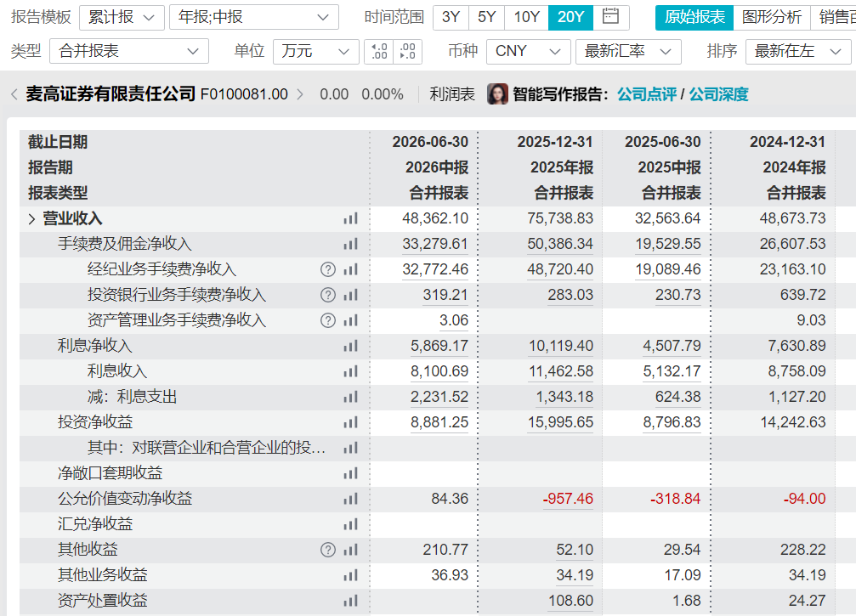
Task: Click the AI writing assistant avatar
Action: (497, 94)
